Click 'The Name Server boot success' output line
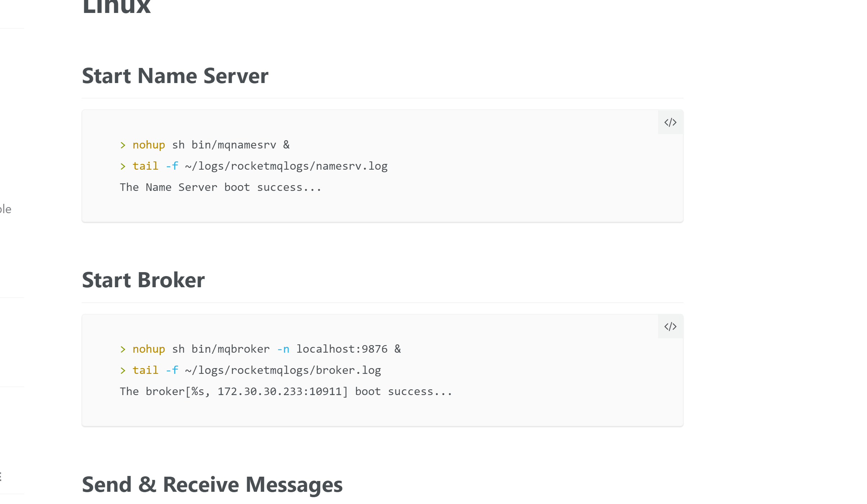The width and height of the screenshot is (867, 504). click(220, 187)
